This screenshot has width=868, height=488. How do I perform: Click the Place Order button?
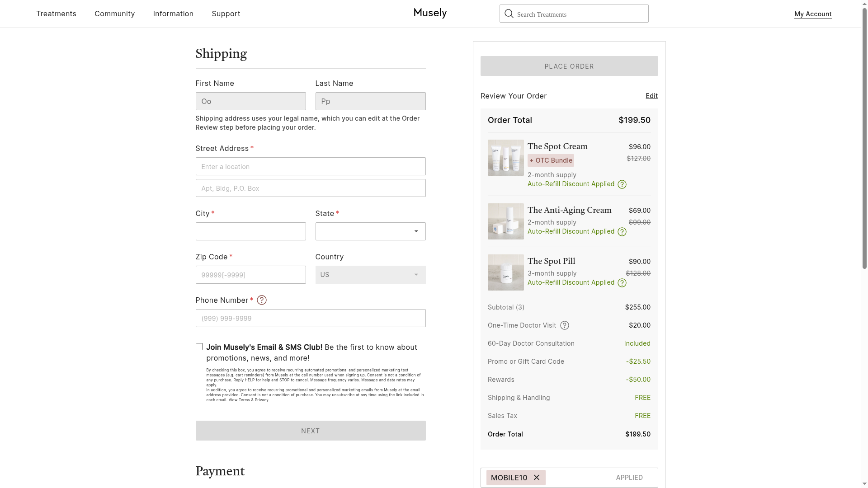[569, 66]
